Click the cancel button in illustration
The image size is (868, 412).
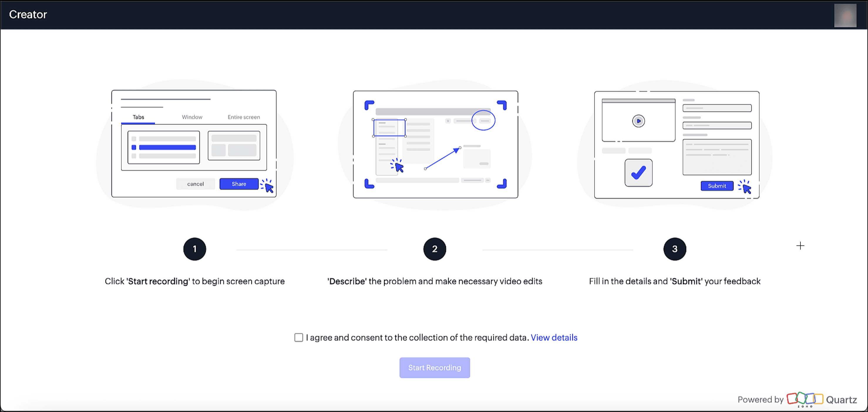(x=196, y=184)
